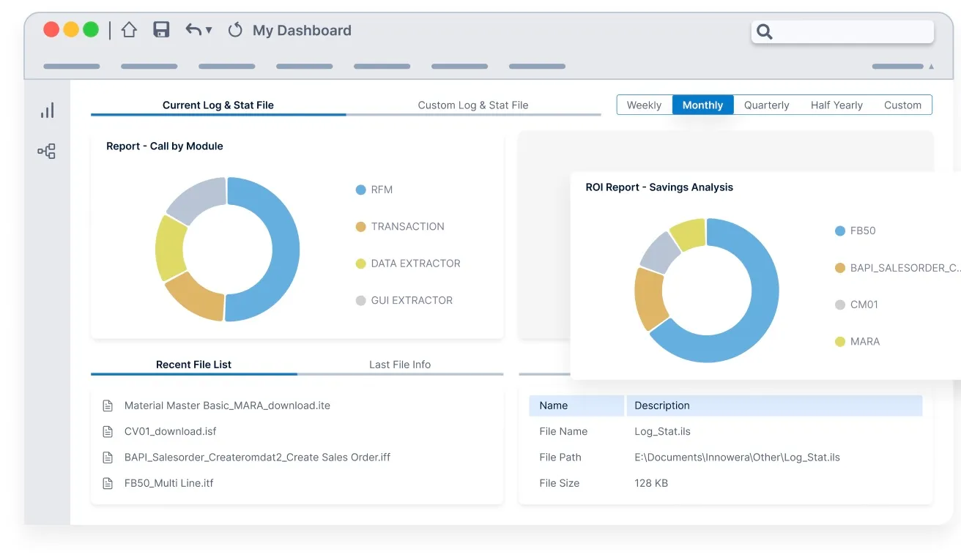Open the Last File Info tab
The width and height of the screenshot is (961, 560).
tap(400, 365)
